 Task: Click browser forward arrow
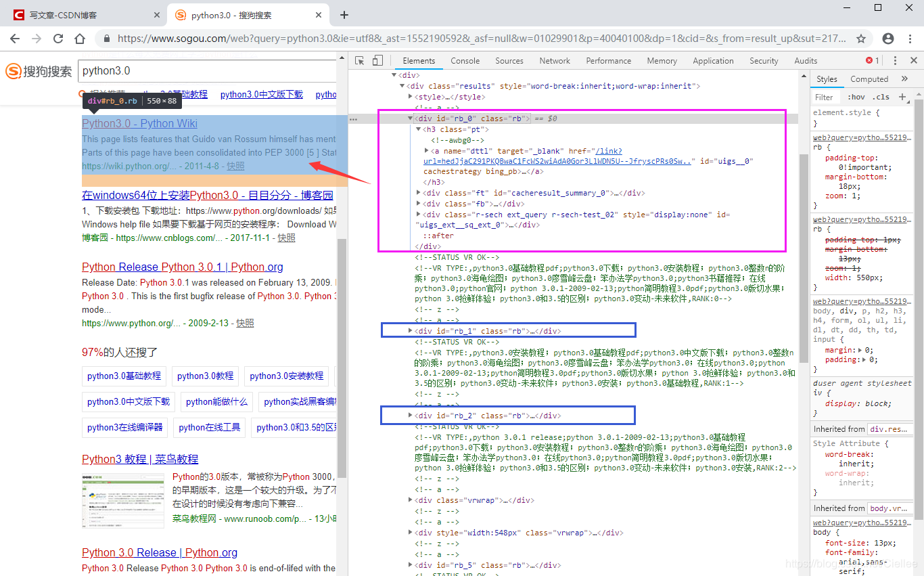click(x=37, y=39)
